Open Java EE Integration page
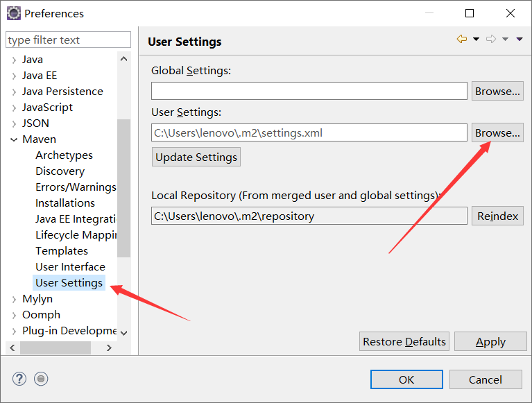The width and height of the screenshot is (532, 403). click(76, 218)
